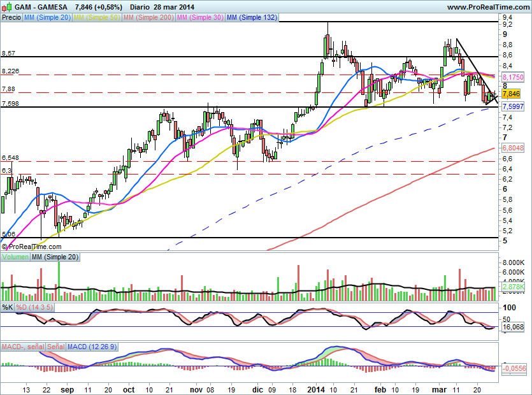Click the 'mar' month on time axis
Viewport: 532px width, 395px height.
coord(440,390)
